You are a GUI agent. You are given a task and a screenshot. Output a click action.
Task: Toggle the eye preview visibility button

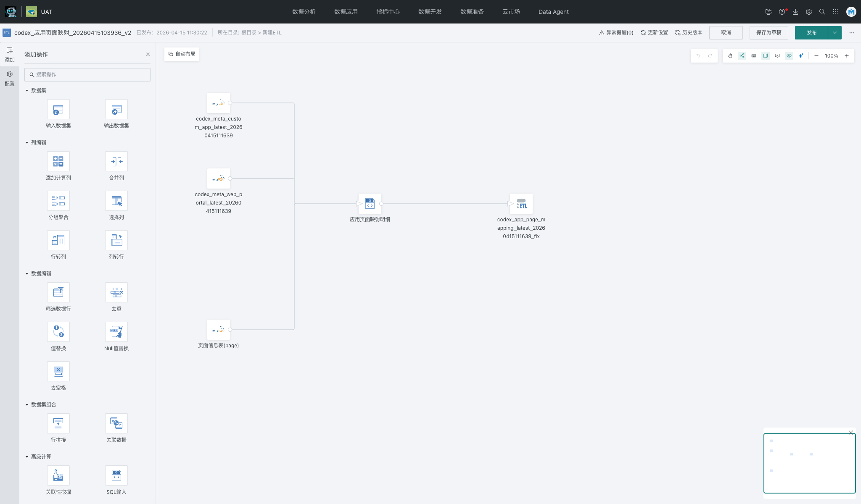[x=789, y=56]
